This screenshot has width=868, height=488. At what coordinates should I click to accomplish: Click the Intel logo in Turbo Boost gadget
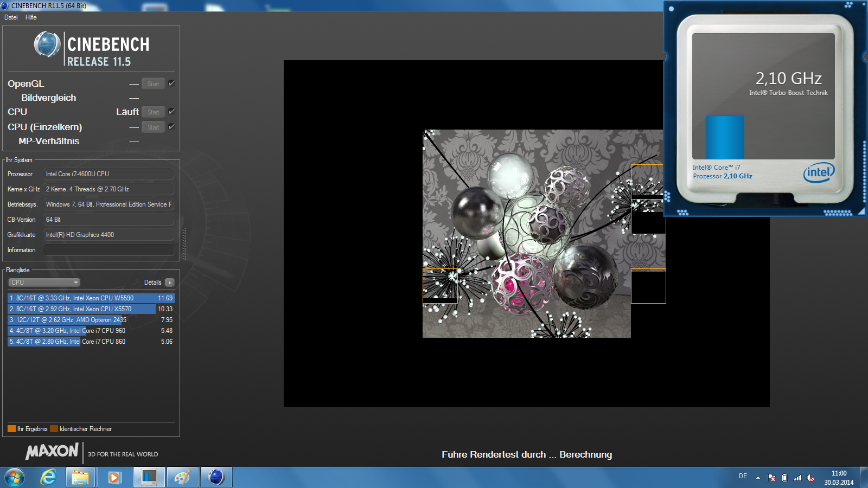tap(819, 172)
